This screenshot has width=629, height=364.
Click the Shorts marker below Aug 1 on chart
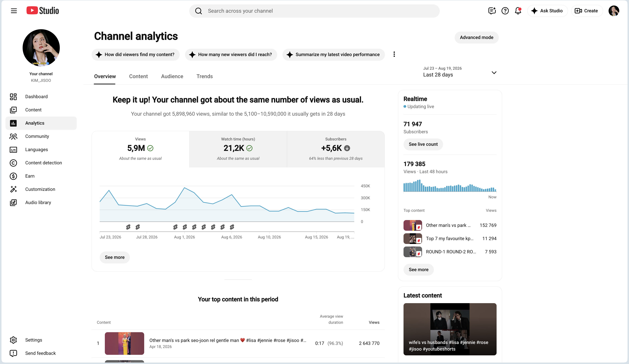pos(185,227)
